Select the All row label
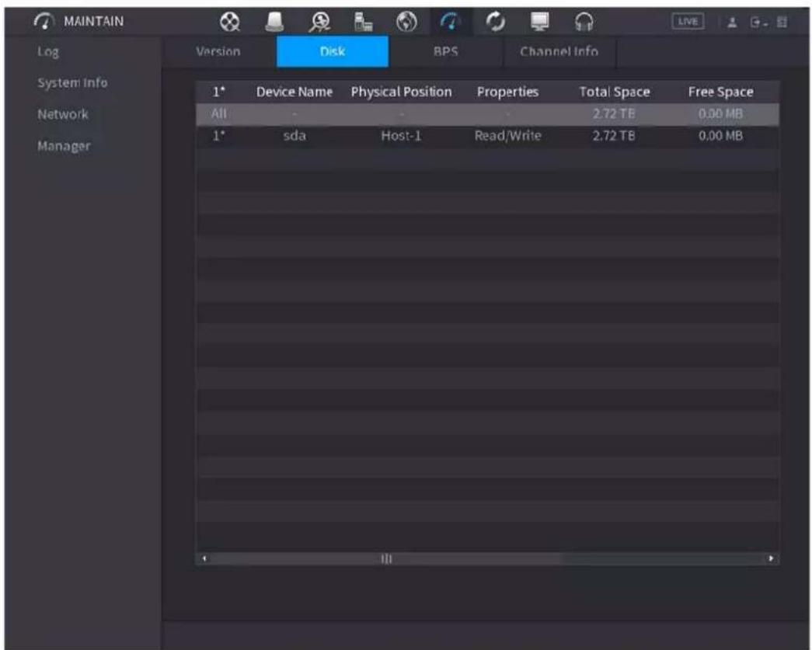Image resolution: width=812 pixels, height=650 pixels. coord(218,114)
